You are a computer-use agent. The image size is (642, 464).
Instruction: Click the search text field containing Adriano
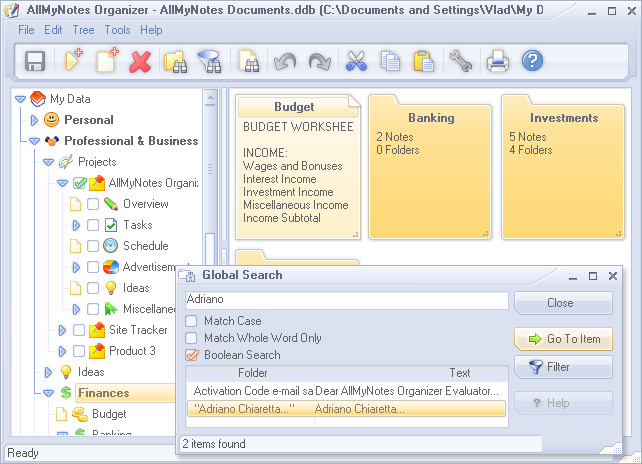346,300
